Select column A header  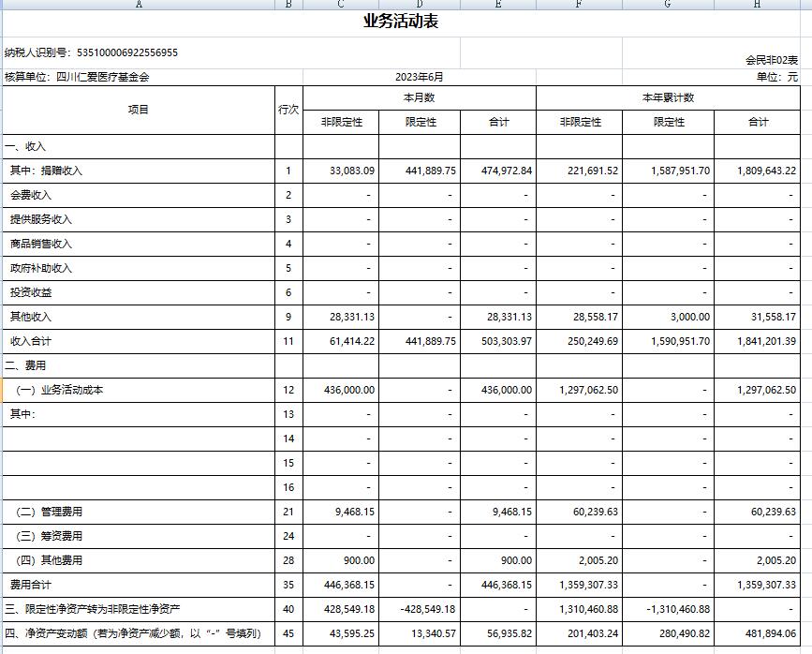click(139, 4)
